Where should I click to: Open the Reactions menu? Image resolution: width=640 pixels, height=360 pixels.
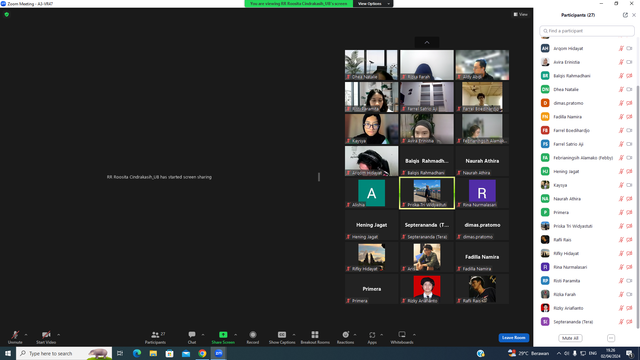point(345,337)
